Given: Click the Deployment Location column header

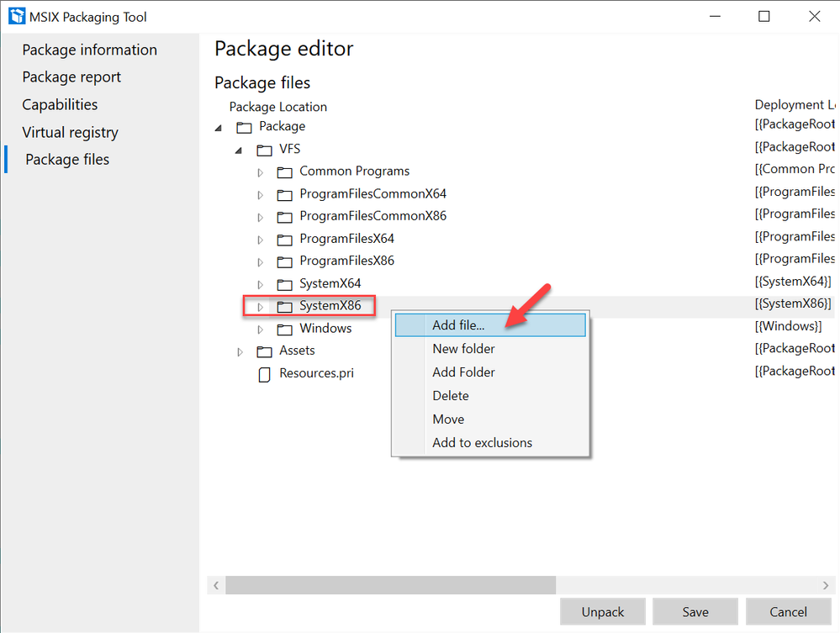Looking at the screenshot, I should [x=795, y=105].
